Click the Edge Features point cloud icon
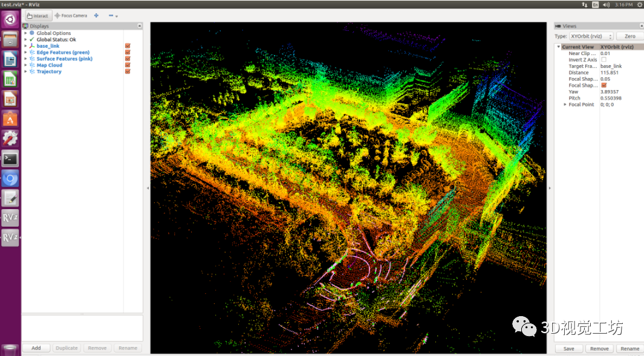The width and height of the screenshot is (644, 356). tap(32, 52)
